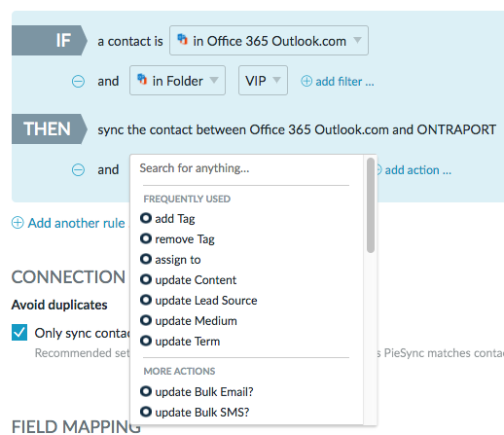This screenshot has height=435, width=504.
Task: Select the 'update Medium' action
Action: click(x=189, y=321)
